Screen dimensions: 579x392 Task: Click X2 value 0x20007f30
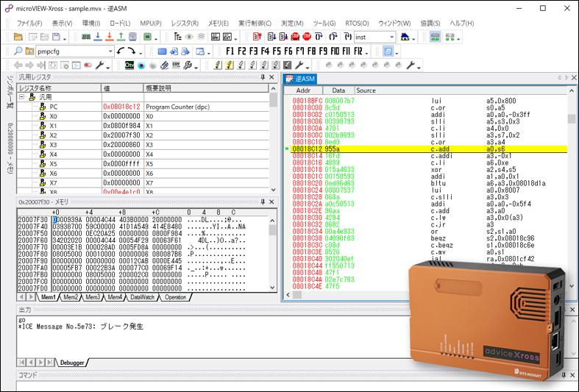pyautogui.click(x=122, y=135)
